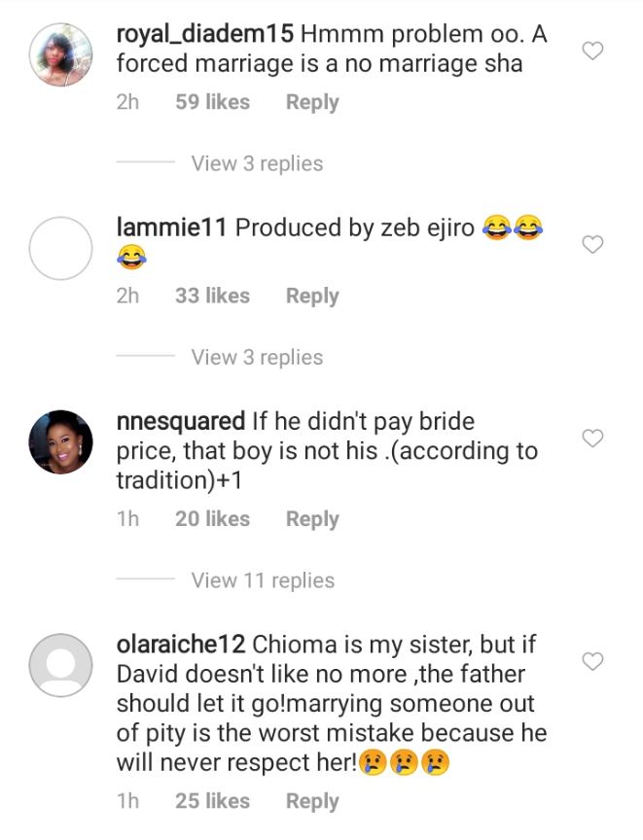Open nnesquared's profile photo
The image size is (643, 840).
click(x=60, y=442)
